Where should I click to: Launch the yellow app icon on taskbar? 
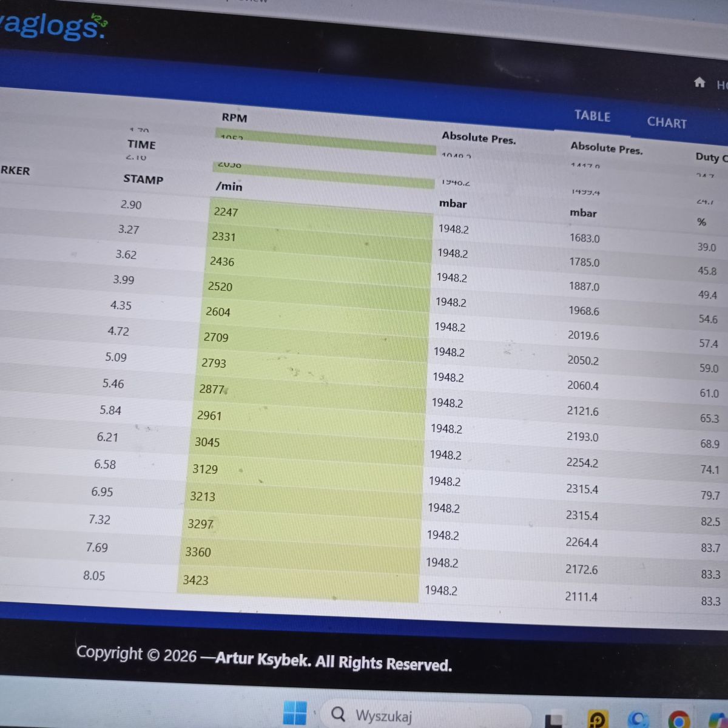(x=598, y=720)
